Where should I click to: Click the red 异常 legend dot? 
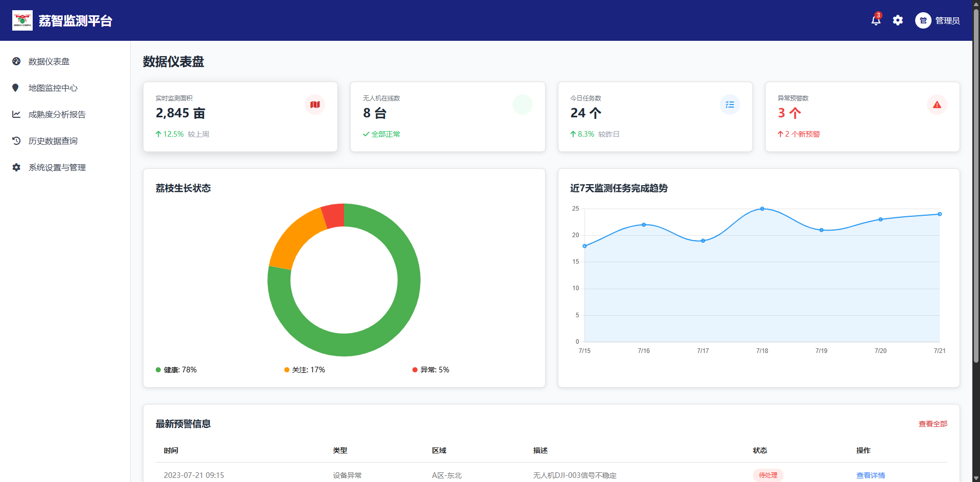[415, 370]
